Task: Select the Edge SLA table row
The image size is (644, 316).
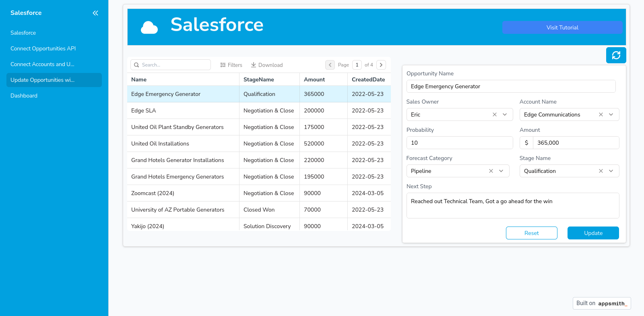Action: 181,110
